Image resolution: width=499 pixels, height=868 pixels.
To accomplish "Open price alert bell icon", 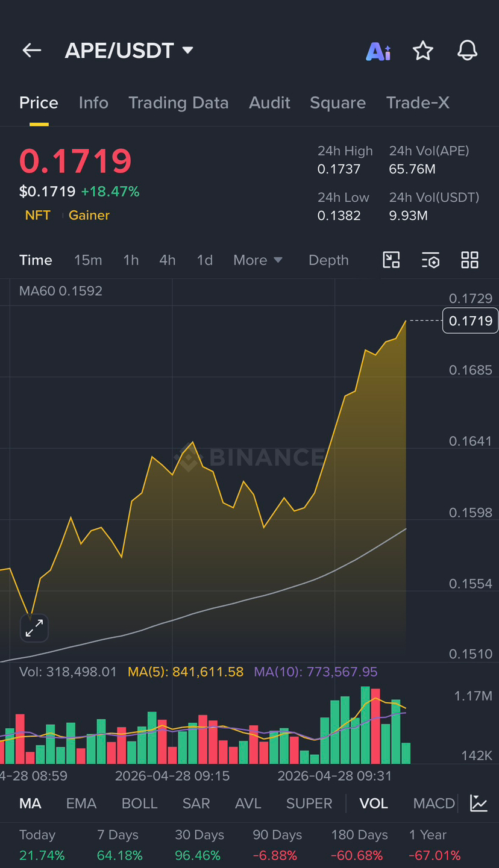I will point(467,51).
